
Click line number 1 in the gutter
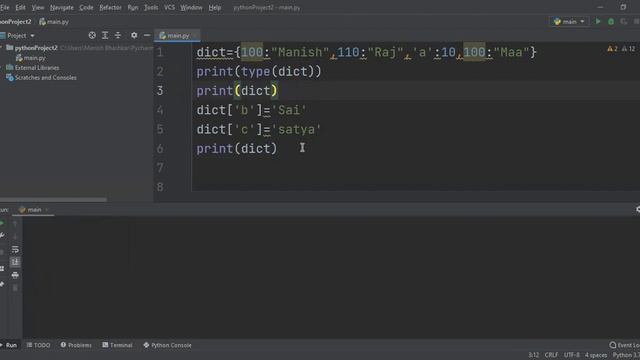pos(160,52)
